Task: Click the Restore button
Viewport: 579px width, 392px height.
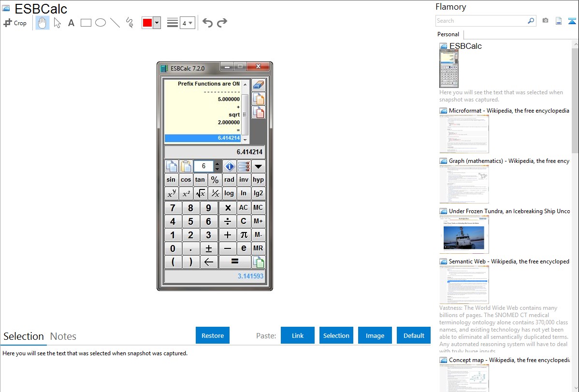Action: [x=213, y=335]
